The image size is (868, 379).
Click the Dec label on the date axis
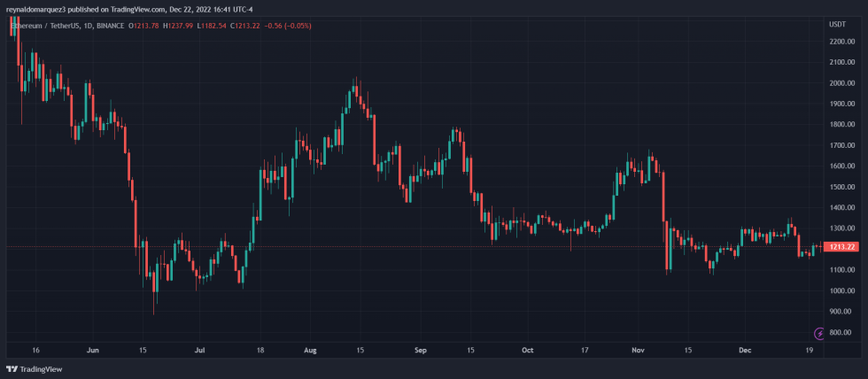click(x=746, y=351)
